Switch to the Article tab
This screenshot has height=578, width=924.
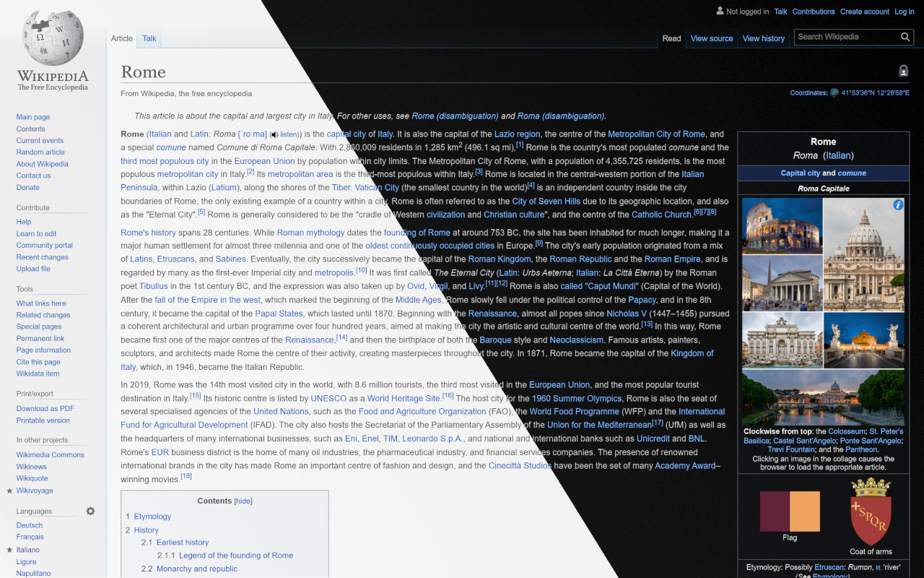(x=121, y=38)
